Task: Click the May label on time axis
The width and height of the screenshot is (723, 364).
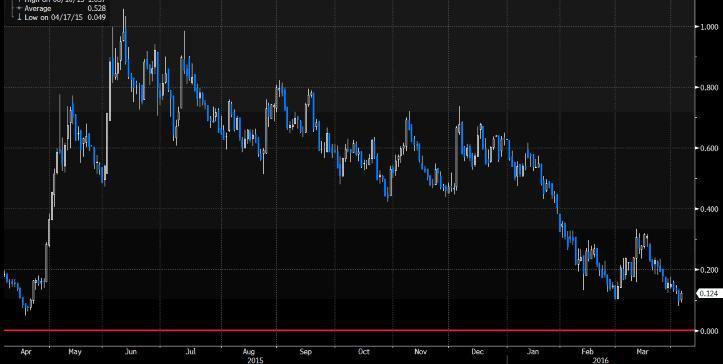Action: point(75,352)
